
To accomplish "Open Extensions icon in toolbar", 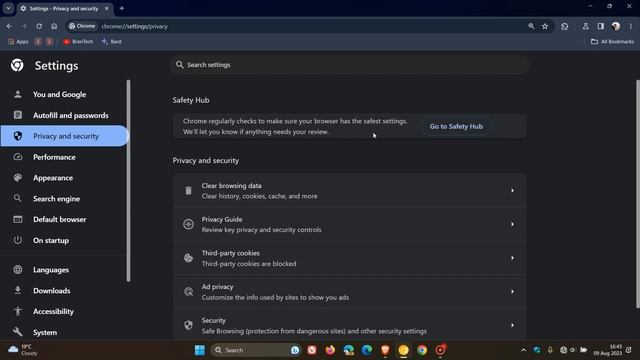I will pos(564,26).
